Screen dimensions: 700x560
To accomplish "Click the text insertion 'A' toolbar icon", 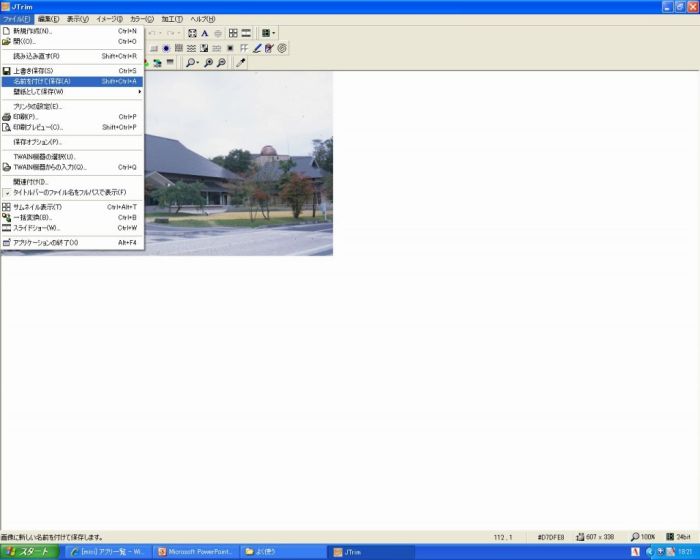I will pyautogui.click(x=205, y=33).
